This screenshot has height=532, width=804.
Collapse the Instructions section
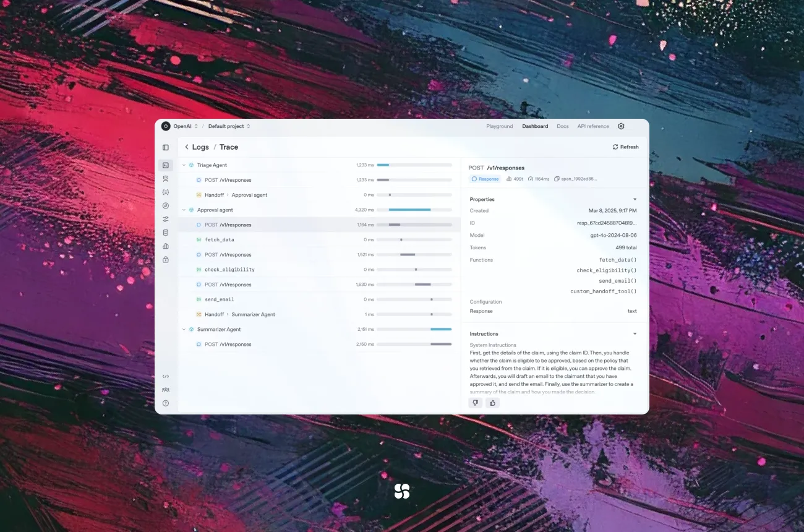pos(635,334)
